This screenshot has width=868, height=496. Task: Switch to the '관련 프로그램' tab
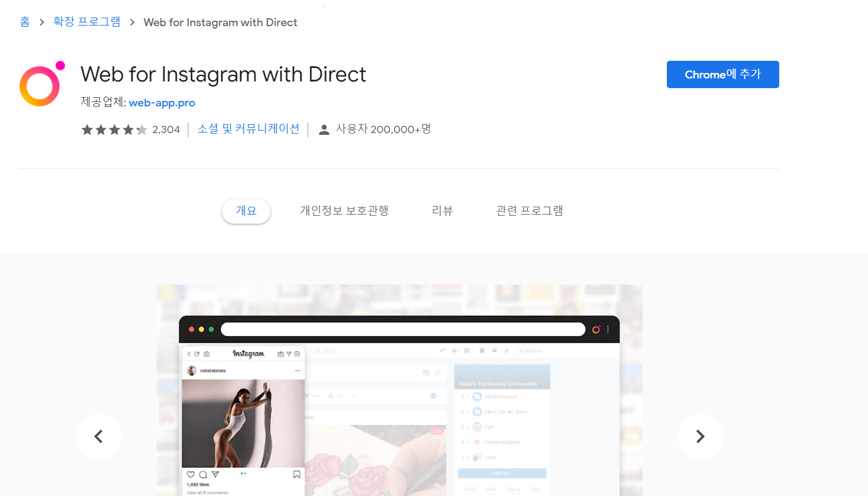(x=529, y=211)
